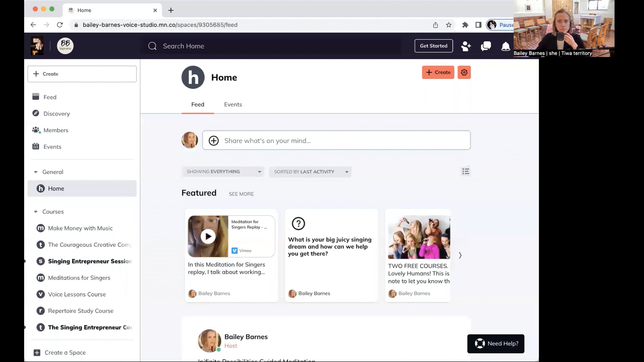This screenshot has height=362, width=644.
Task: Open Voice Lessons Course
Action: 77,294
